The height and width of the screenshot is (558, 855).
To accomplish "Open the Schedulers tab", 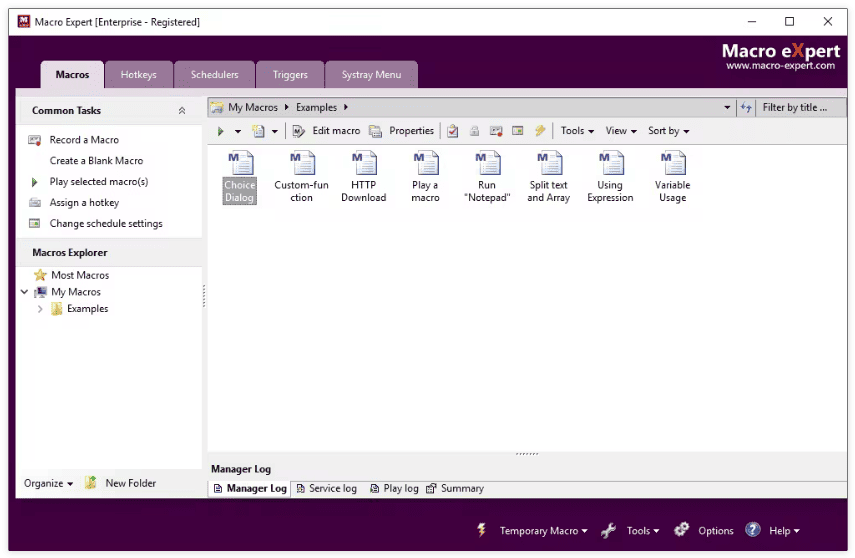I will [214, 75].
